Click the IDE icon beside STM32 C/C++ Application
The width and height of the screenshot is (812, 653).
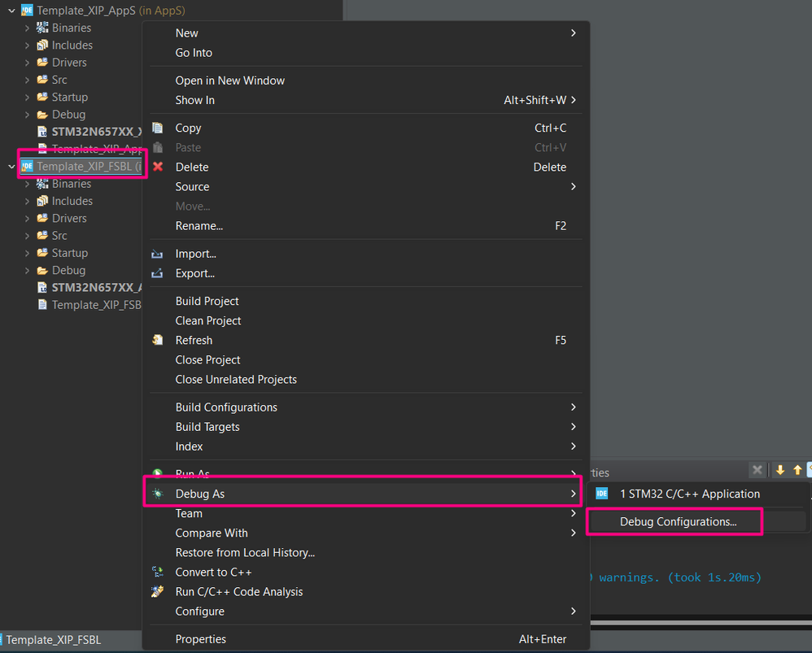[602, 494]
